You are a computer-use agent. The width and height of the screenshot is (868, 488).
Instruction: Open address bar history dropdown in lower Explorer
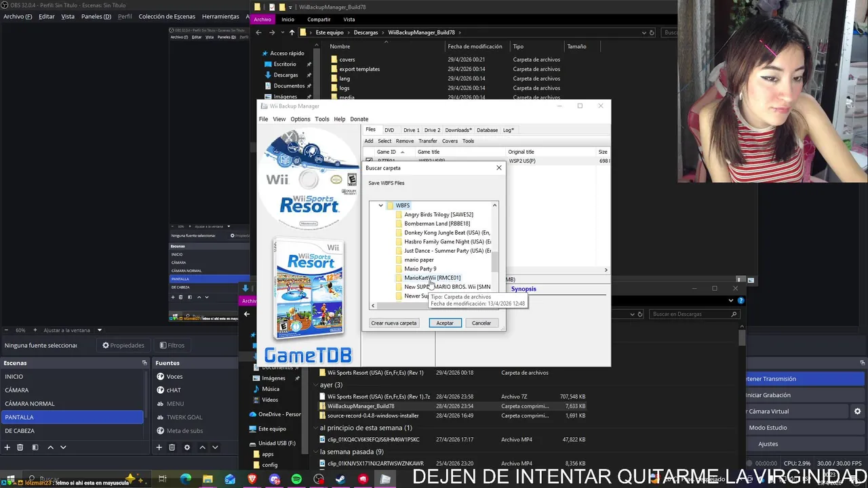[x=632, y=314]
